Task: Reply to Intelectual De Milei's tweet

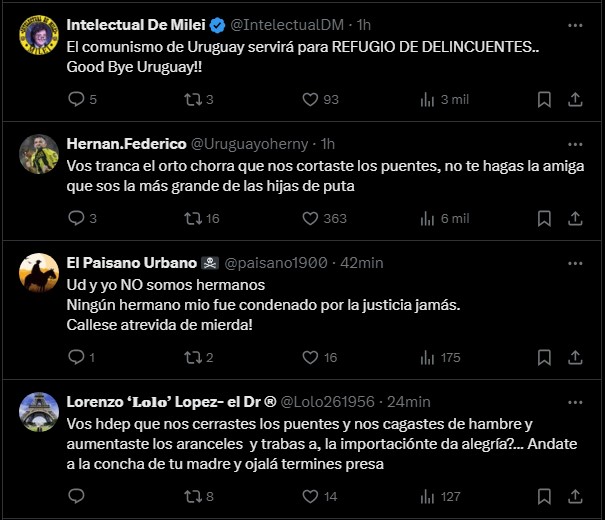Action: coord(78,99)
